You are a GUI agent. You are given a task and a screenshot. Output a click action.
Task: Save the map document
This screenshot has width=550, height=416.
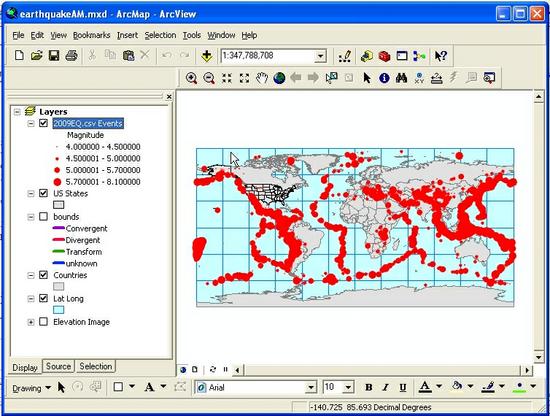pyautogui.click(x=54, y=55)
